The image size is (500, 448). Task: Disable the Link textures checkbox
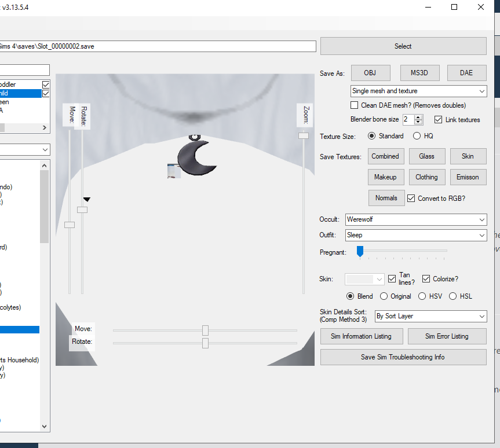[x=439, y=120]
